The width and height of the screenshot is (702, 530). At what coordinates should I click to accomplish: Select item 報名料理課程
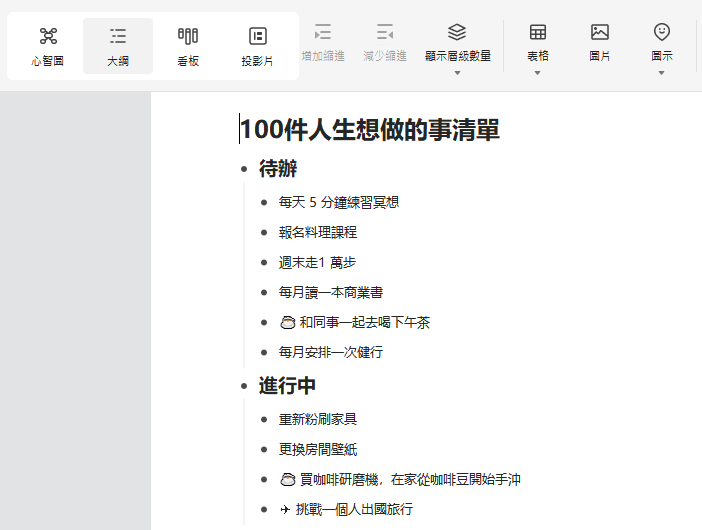(x=317, y=232)
